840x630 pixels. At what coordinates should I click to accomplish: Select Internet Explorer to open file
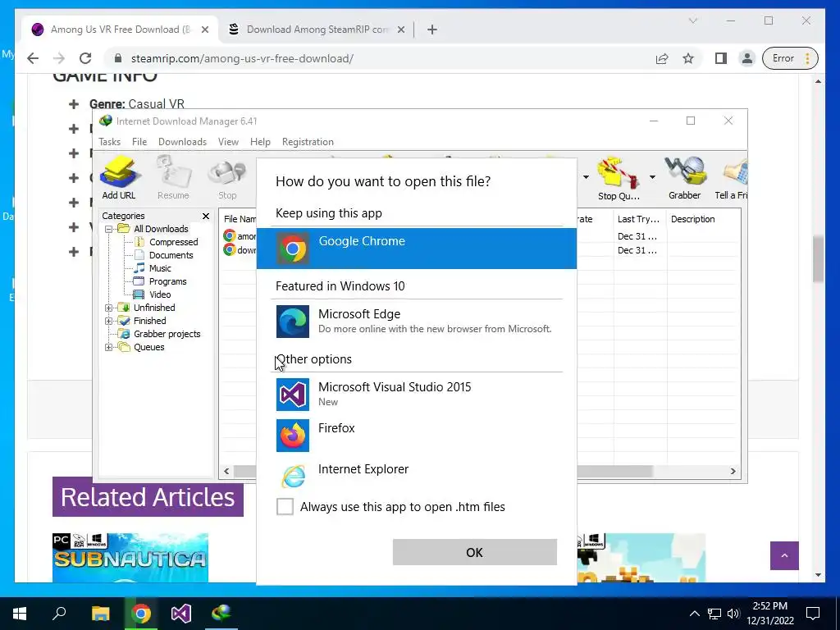[x=416, y=476]
